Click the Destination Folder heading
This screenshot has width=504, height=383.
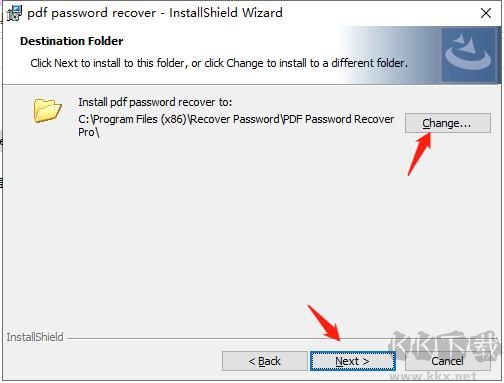click(72, 41)
